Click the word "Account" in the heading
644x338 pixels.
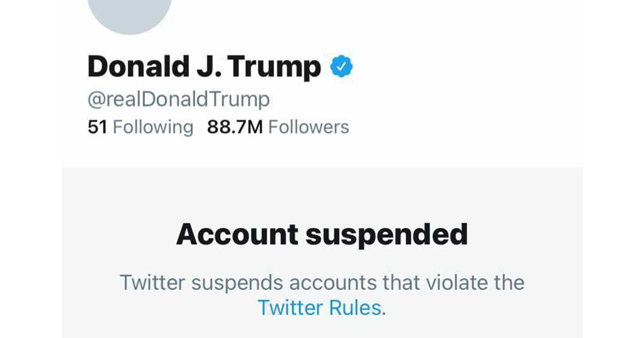tap(237, 234)
